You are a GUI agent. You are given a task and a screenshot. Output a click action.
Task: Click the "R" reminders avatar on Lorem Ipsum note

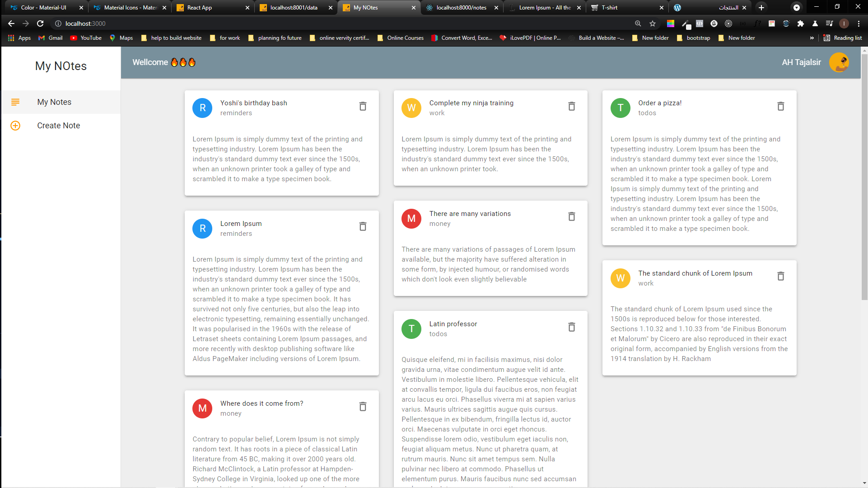(x=202, y=228)
